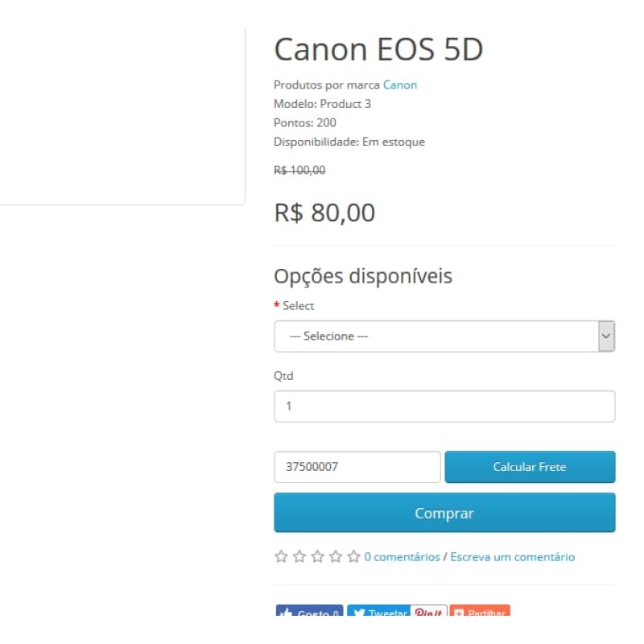644x644 pixels.
Task: Click the fifth rating star
Action: click(x=353, y=556)
